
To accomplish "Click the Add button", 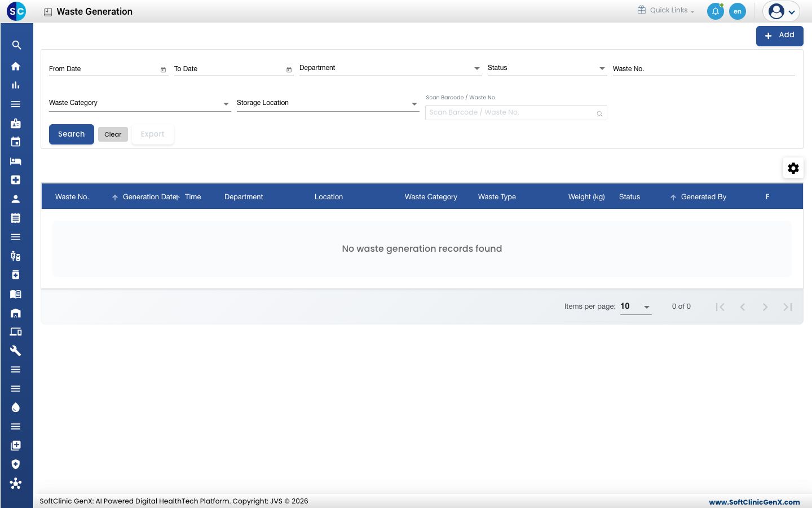I will coord(780,36).
